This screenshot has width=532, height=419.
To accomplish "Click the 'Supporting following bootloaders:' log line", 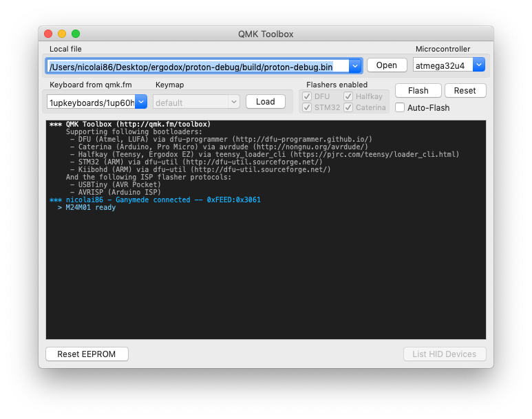I will pyautogui.click(x=134, y=131).
